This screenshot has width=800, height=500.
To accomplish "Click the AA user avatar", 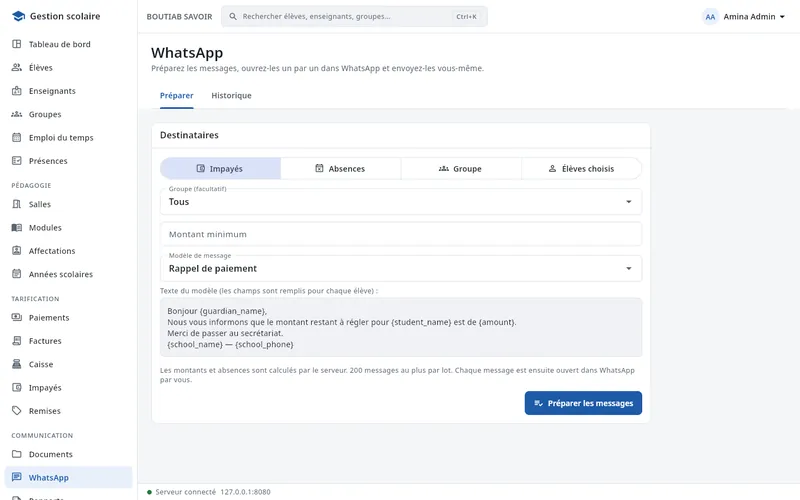I will (x=710, y=16).
